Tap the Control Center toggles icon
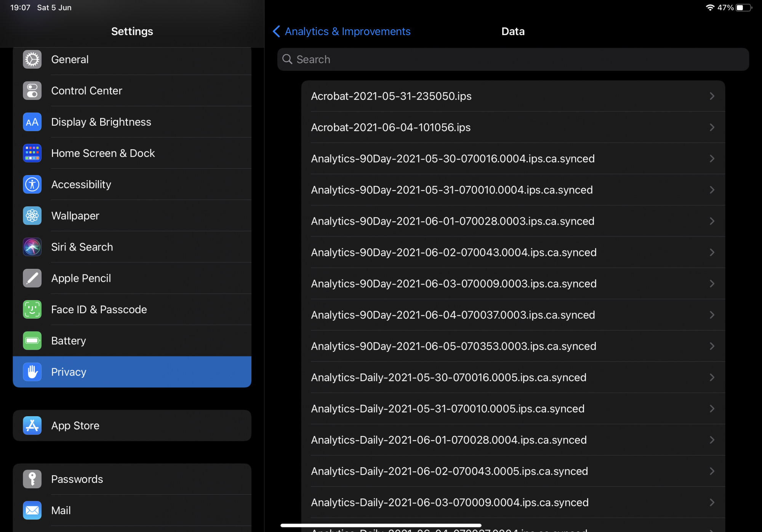Screen dimensions: 762x532 click(32, 91)
